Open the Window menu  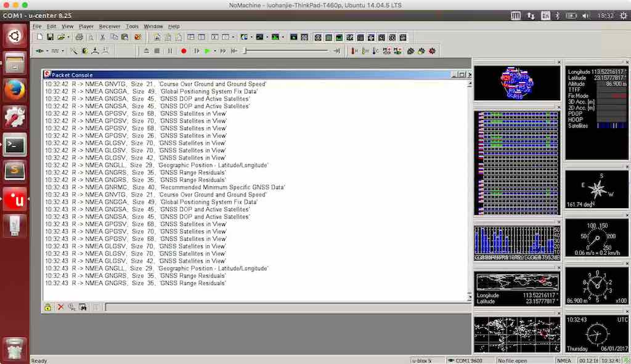(x=153, y=26)
